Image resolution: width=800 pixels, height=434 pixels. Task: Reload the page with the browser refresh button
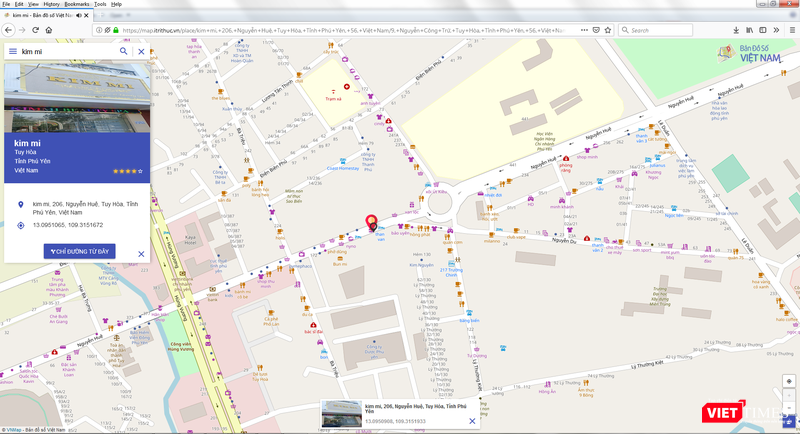pos(37,29)
